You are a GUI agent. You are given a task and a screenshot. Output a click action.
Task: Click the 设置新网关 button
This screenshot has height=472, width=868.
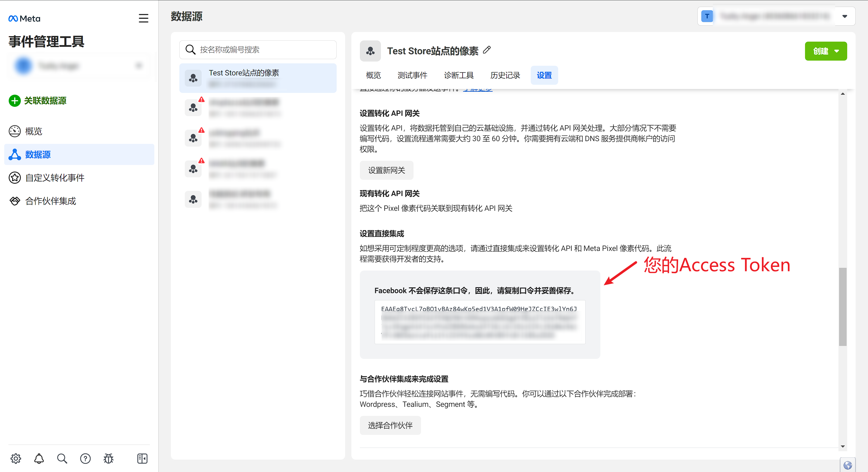pyautogui.click(x=386, y=170)
